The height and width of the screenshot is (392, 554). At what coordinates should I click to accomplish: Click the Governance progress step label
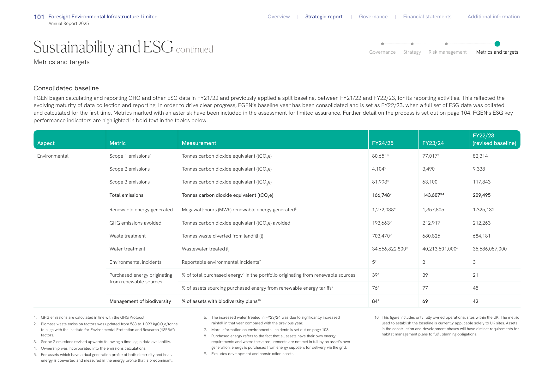point(382,52)
